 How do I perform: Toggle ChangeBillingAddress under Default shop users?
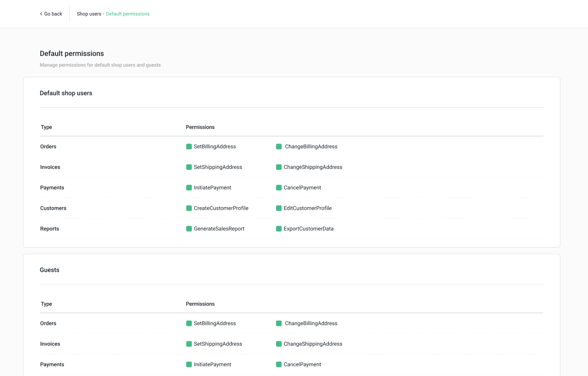[x=279, y=147]
